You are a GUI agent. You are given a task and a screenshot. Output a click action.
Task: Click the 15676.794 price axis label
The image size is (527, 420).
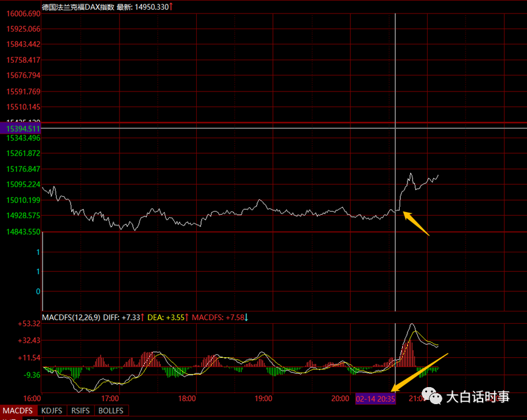point(23,76)
